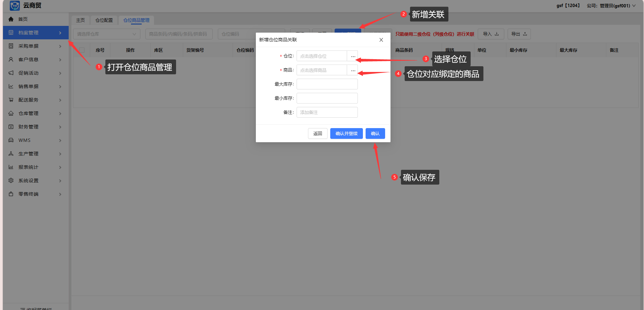
Task: Click the 添加备注 input field
Action: (327, 112)
